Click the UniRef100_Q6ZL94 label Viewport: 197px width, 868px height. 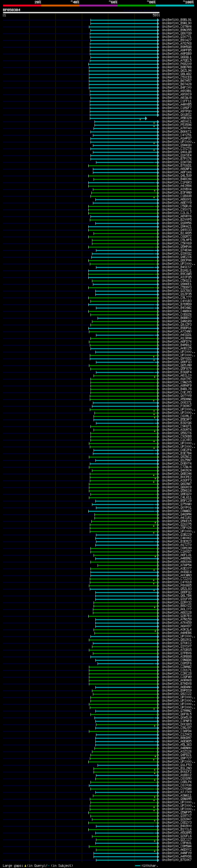click(176, 71)
